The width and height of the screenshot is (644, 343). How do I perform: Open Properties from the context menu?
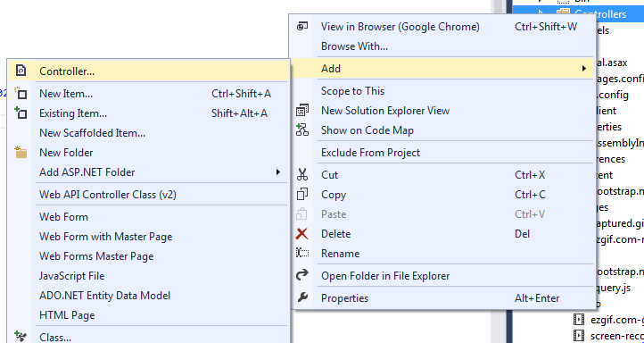click(442, 297)
